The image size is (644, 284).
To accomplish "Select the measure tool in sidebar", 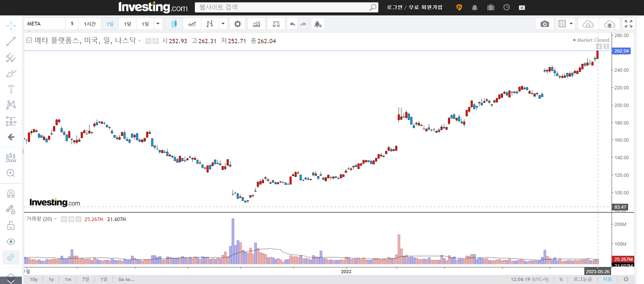I will click(11, 157).
